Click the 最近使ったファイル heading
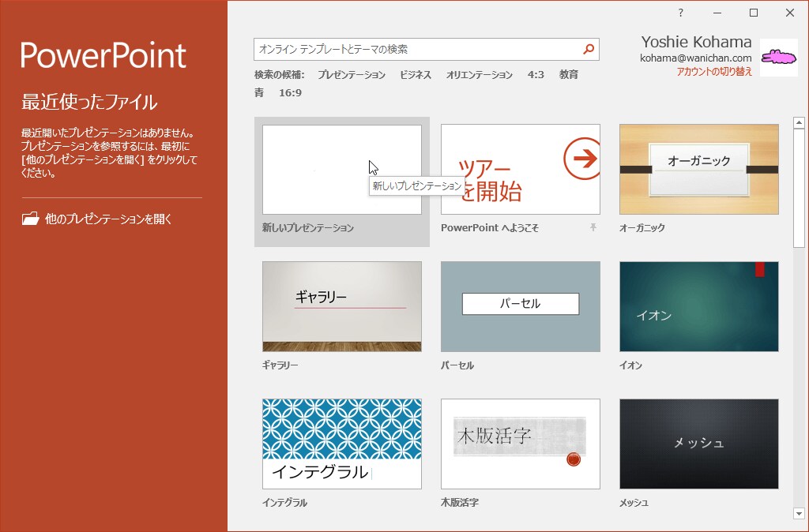The width and height of the screenshot is (809, 532). tap(89, 102)
